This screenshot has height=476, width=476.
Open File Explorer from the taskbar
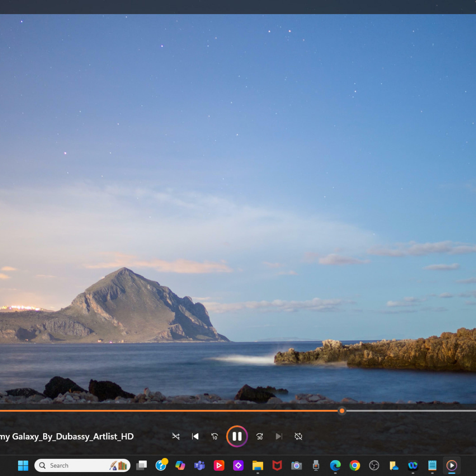click(x=258, y=465)
